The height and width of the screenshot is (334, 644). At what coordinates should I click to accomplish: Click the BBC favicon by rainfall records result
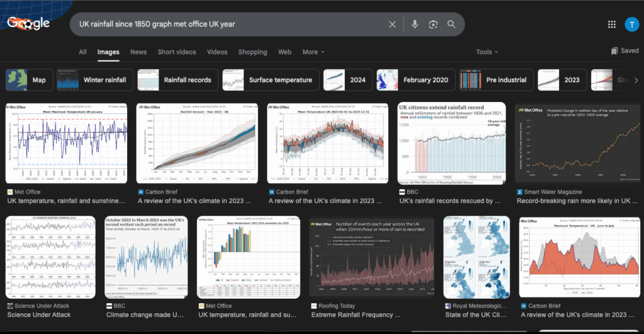coord(402,192)
